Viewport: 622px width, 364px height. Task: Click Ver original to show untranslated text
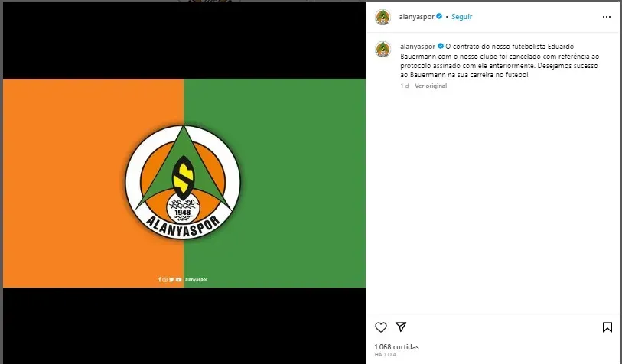click(431, 86)
